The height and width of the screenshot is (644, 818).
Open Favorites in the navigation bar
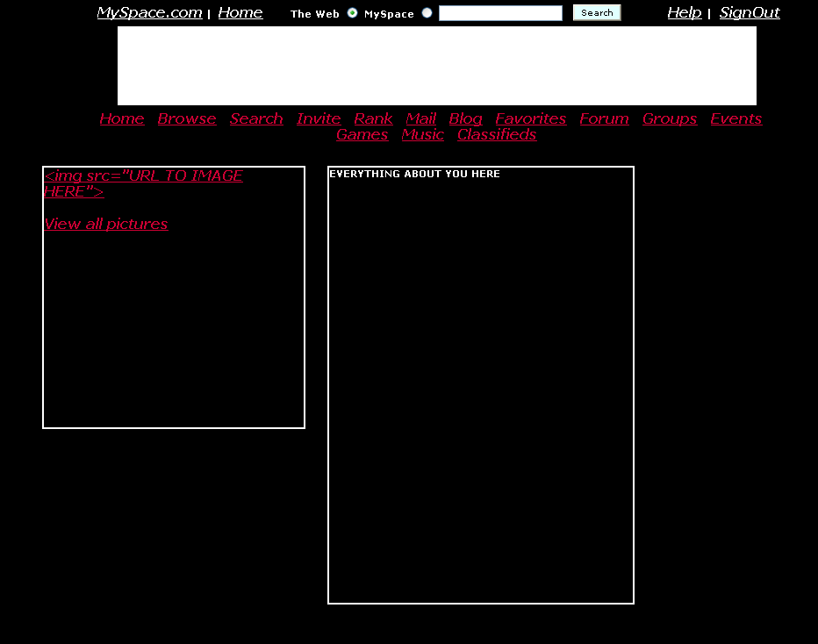[530, 118]
